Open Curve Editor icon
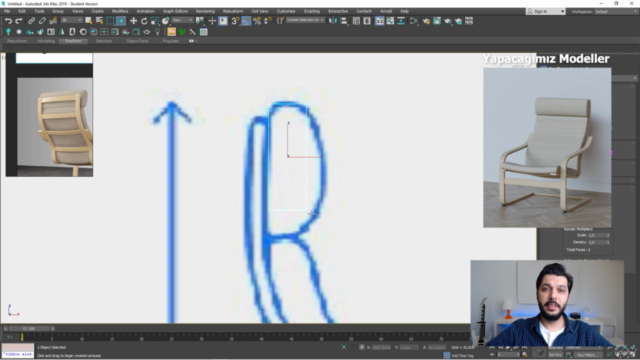 (390, 21)
